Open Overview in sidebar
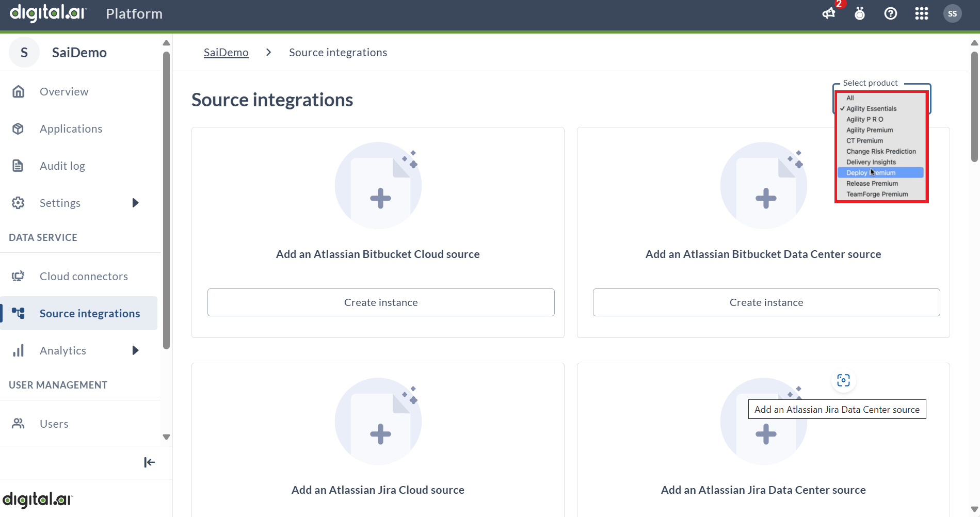Viewport: 980px width, 517px height. [x=64, y=91]
